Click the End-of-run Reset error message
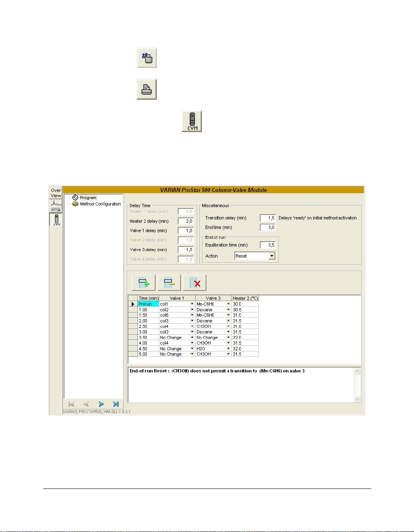The width and height of the screenshot is (414, 532). pyautogui.click(x=217, y=371)
